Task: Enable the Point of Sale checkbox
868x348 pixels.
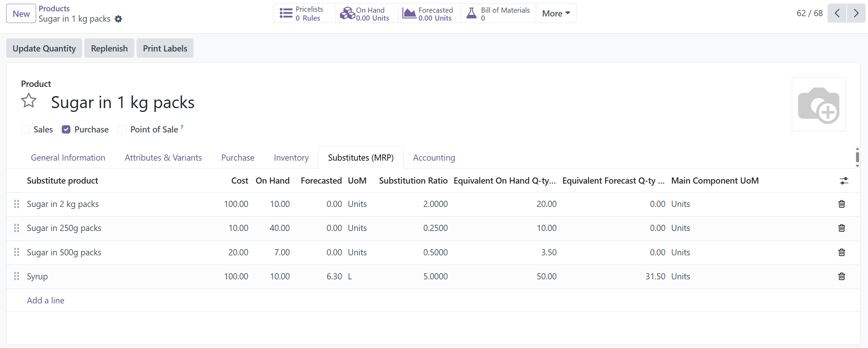Action: point(121,129)
